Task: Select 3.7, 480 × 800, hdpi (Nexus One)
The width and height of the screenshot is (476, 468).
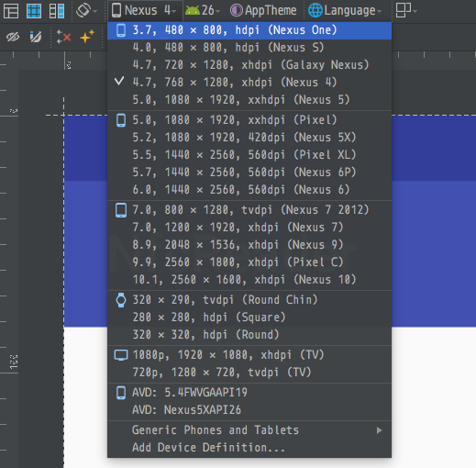Action: [x=249, y=30]
